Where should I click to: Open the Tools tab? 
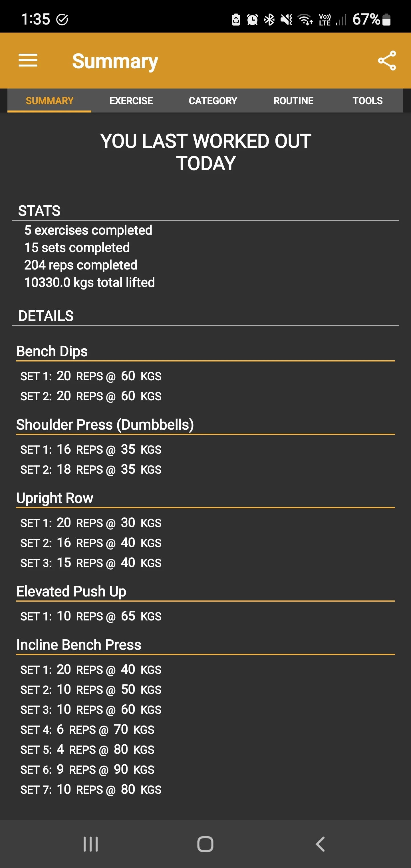pyautogui.click(x=368, y=101)
